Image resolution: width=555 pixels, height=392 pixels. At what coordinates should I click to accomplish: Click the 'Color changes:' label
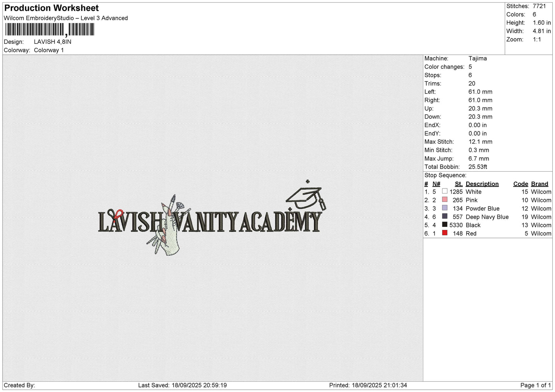tap(444, 67)
